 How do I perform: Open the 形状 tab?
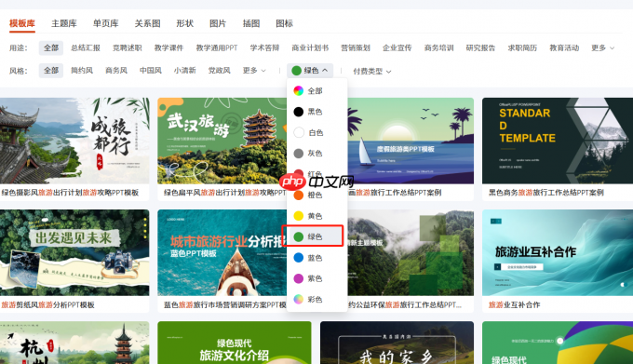(x=185, y=23)
